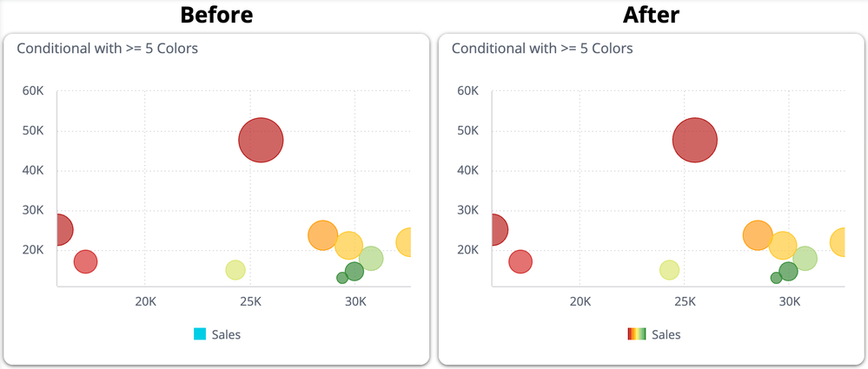Select the smallest dark green bubble in Before chart
The image size is (868, 369).
[x=342, y=278]
